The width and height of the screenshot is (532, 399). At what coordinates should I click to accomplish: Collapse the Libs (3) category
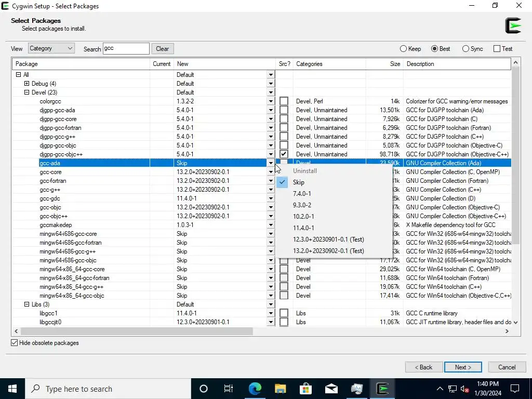(x=27, y=304)
